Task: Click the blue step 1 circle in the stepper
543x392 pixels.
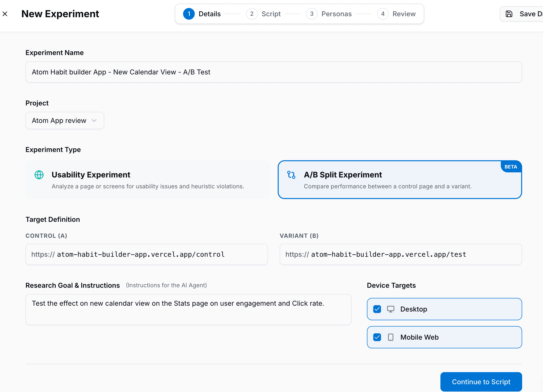Action: (189, 14)
